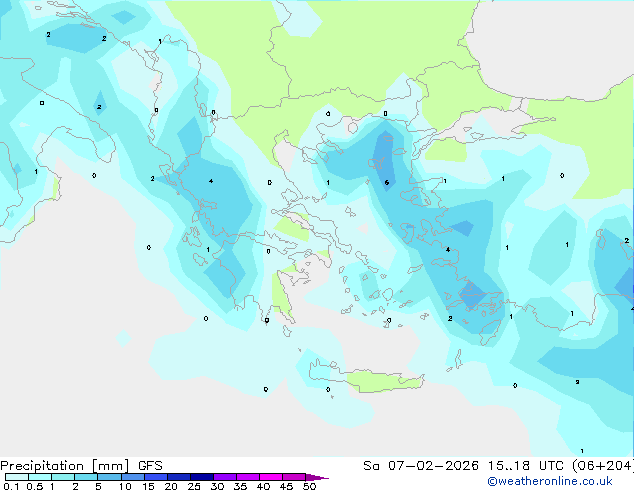Screen dimensions: 634x490
Task: Click the above-50 arrow tip of the legend
Action: 317,477
